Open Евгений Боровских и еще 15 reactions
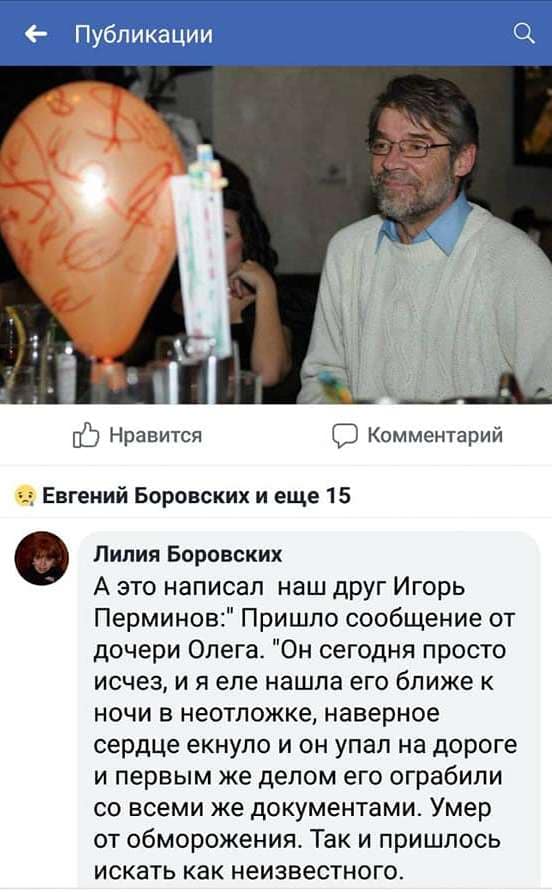The height and width of the screenshot is (892, 552). (196, 496)
